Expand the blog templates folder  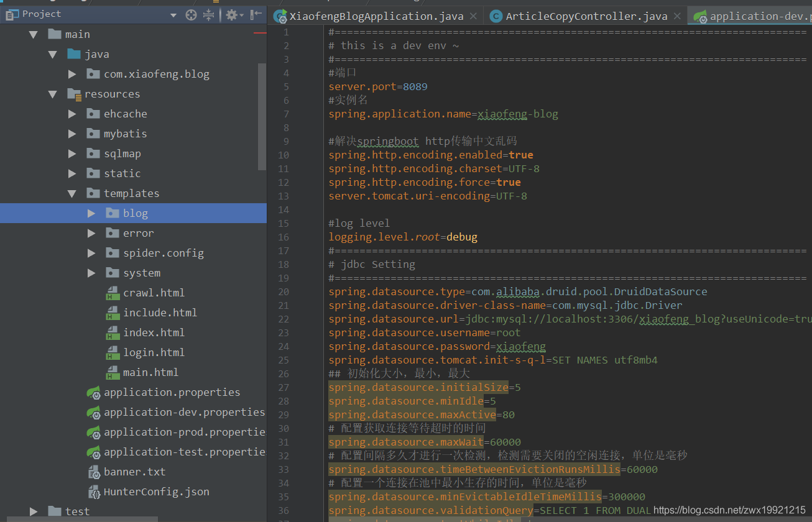click(x=91, y=213)
